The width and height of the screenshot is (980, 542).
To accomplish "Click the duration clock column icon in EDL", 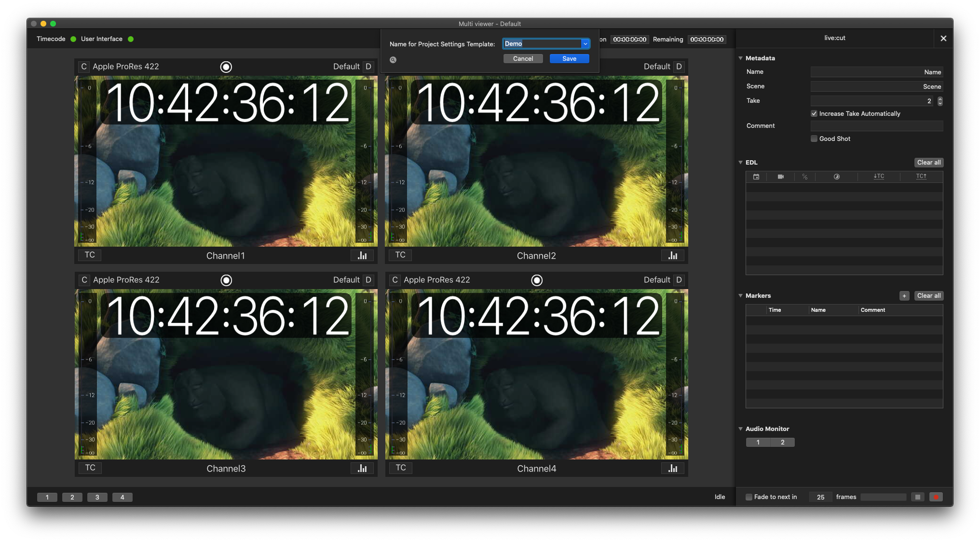I will tap(837, 177).
